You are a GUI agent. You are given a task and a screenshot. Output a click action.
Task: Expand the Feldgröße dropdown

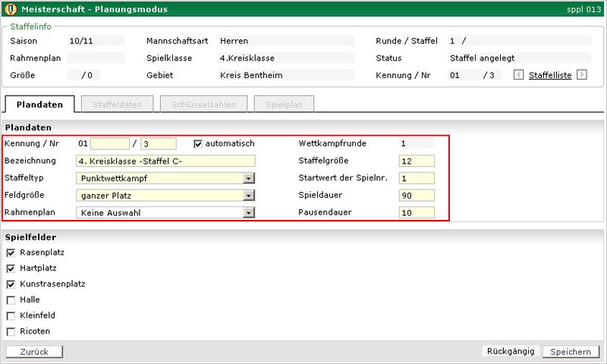pyautogui.click(x=248, y=196)
